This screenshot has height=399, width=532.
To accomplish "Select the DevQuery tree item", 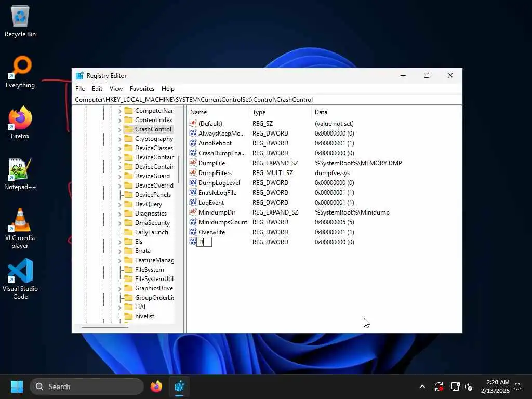I will (148, 204).
